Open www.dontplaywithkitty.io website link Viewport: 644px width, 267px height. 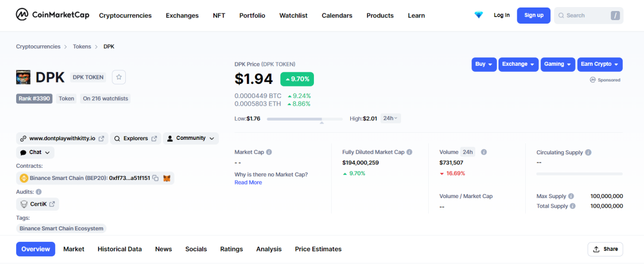point(62,138)
